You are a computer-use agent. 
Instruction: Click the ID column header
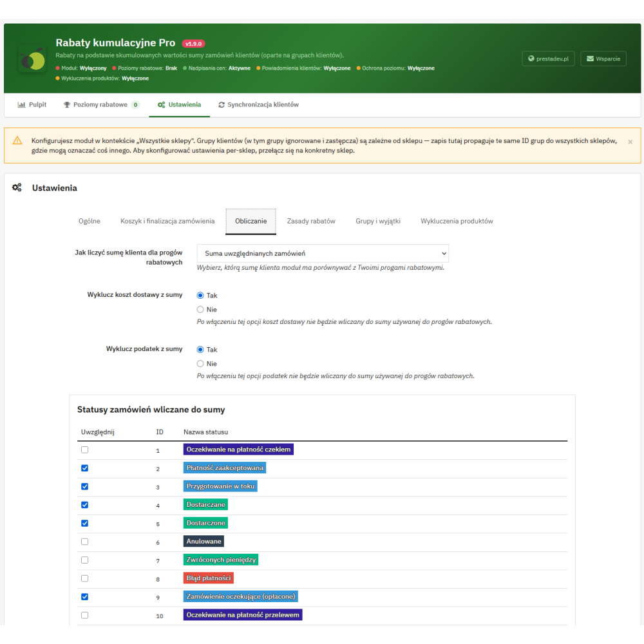click(160, 432)
